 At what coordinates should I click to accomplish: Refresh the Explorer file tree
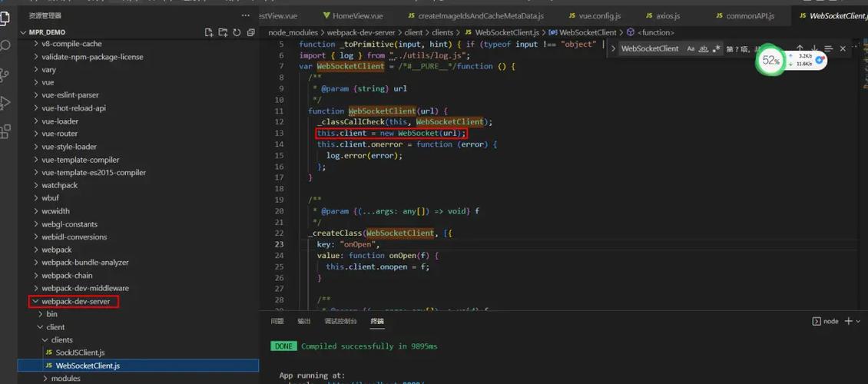[x=237, y=33]
